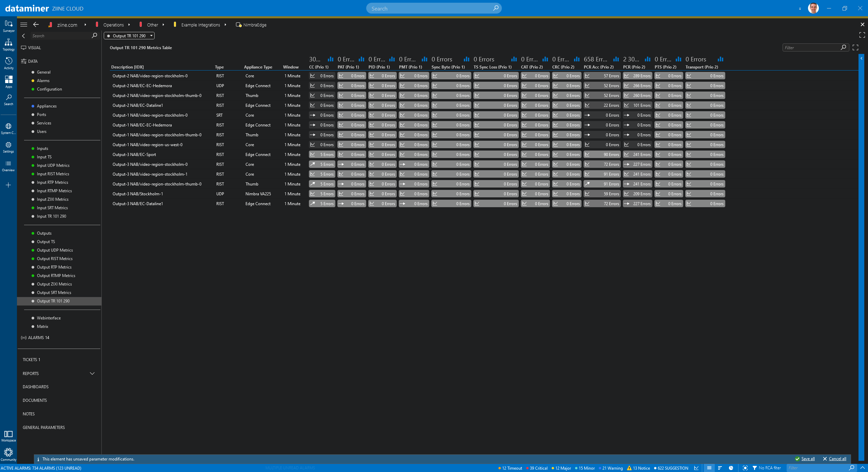The image size is (868, 472).
Task: Collapse the side navigation with left chevron
Action: tap(23, 36)
